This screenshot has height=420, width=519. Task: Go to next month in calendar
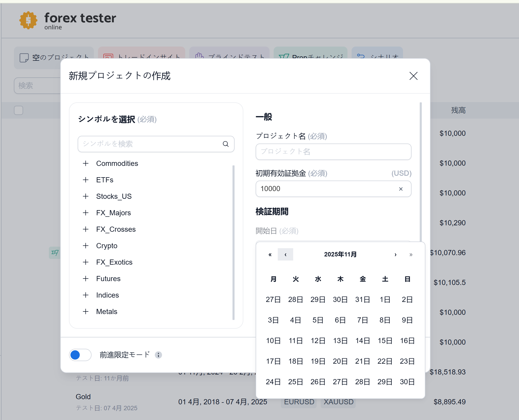click(395, 254)
